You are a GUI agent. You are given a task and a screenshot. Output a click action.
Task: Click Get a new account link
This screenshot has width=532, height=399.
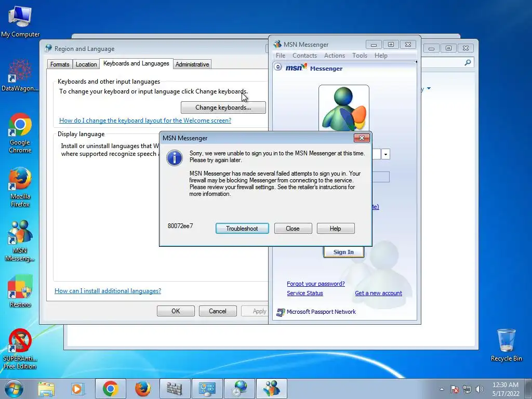(378, 293)
